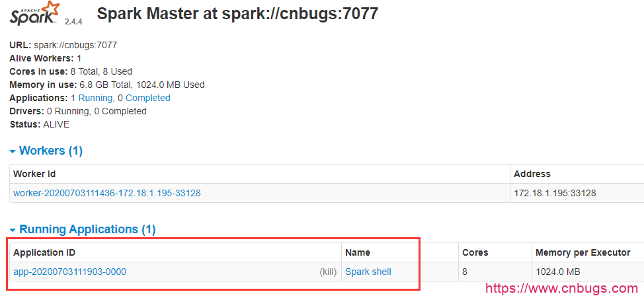Image resolution: width=644 pixels, height=298 pixels.
Task: Sort by worker Address column header
Action: click(532, 174)
